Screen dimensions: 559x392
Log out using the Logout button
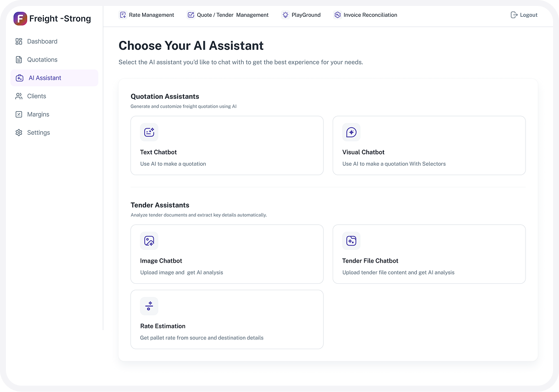click(x=524, y=15)
